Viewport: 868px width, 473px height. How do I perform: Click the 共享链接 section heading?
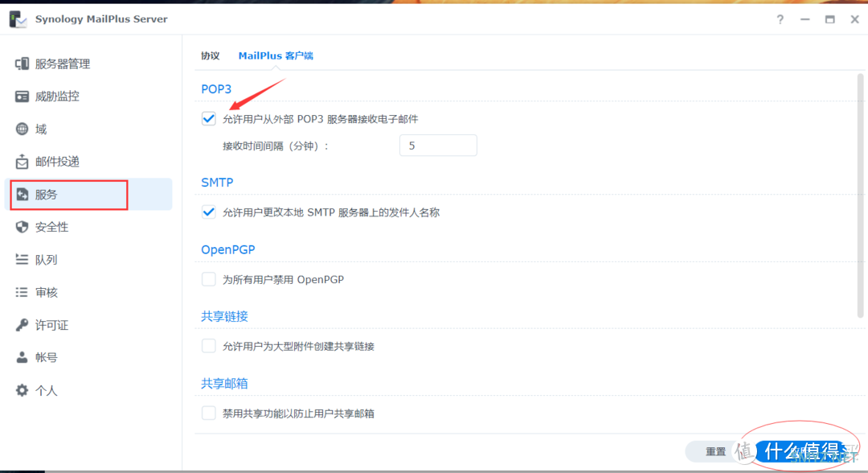coord(224,316)
